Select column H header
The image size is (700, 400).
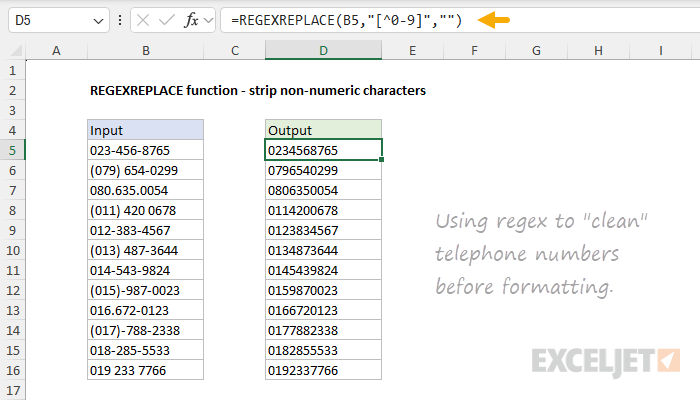click(599, 50)
